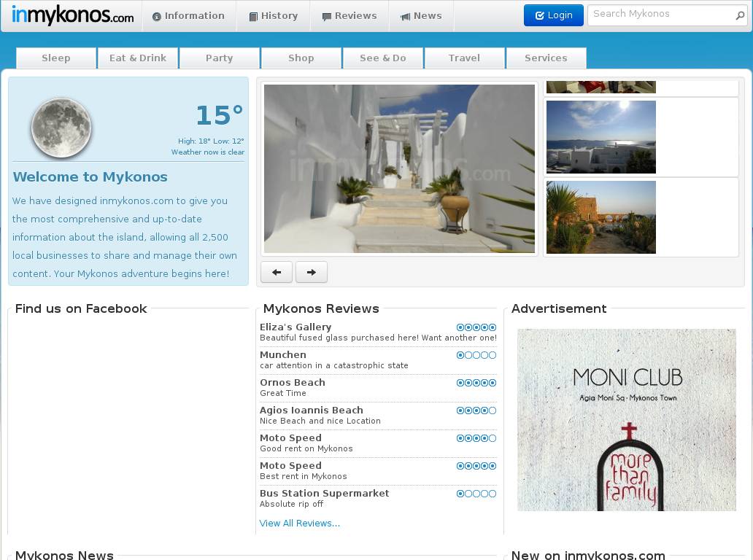Focus the Search Mykonos field
Image resolution: width=753 pixels, height=560 pixels.
659,15
